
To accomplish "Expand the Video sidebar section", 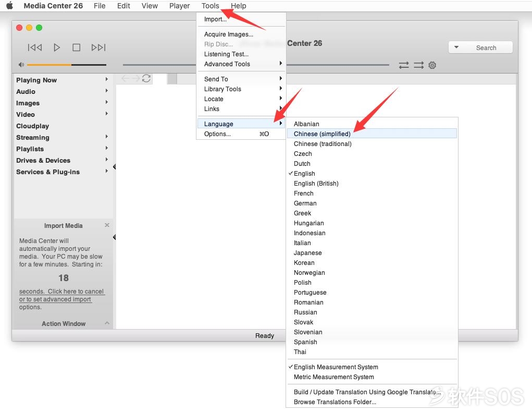I will (x=106, y=114).
